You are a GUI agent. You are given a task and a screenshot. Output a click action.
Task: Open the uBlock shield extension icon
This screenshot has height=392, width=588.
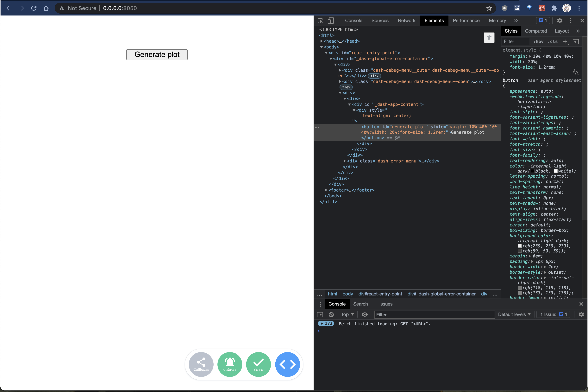[504, 8]
